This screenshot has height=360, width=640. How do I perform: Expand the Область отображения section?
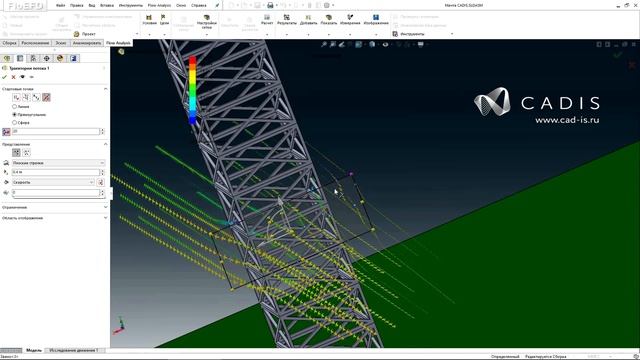coord(105,218)
